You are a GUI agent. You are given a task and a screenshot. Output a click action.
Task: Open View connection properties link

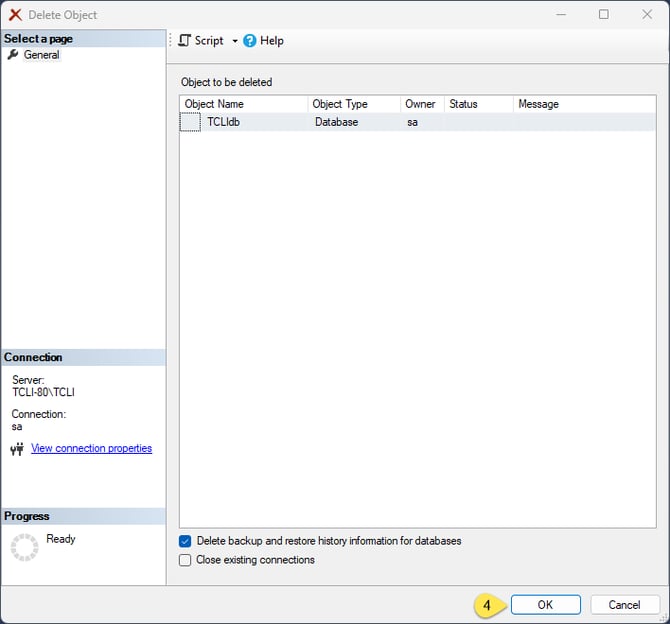coord(91,448)
